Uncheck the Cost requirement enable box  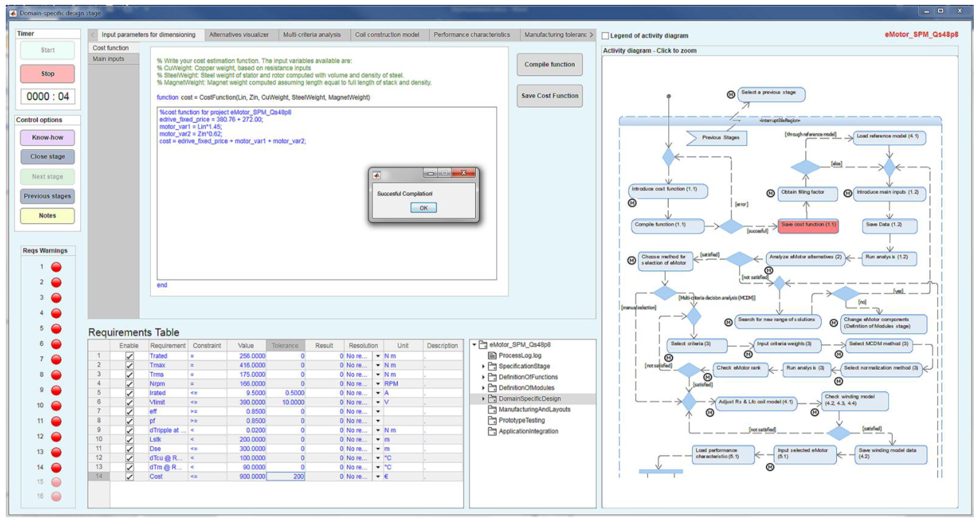coord(129,476)
